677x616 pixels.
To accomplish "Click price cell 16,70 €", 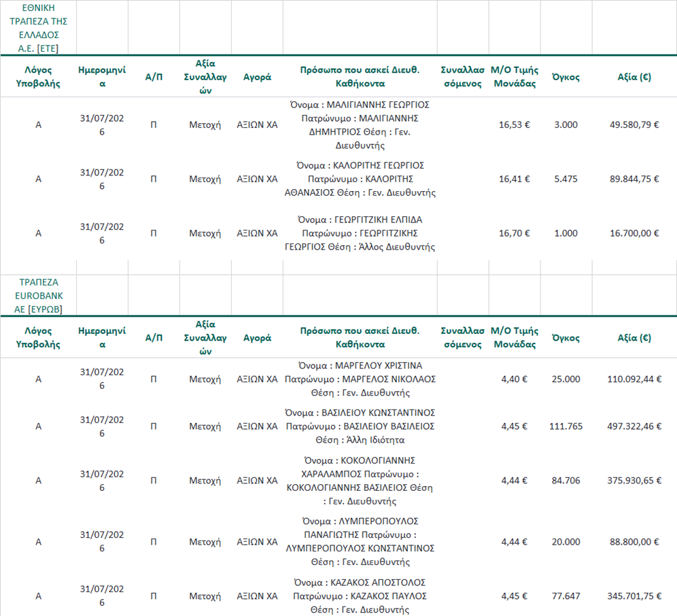I will tap(515, 233).
